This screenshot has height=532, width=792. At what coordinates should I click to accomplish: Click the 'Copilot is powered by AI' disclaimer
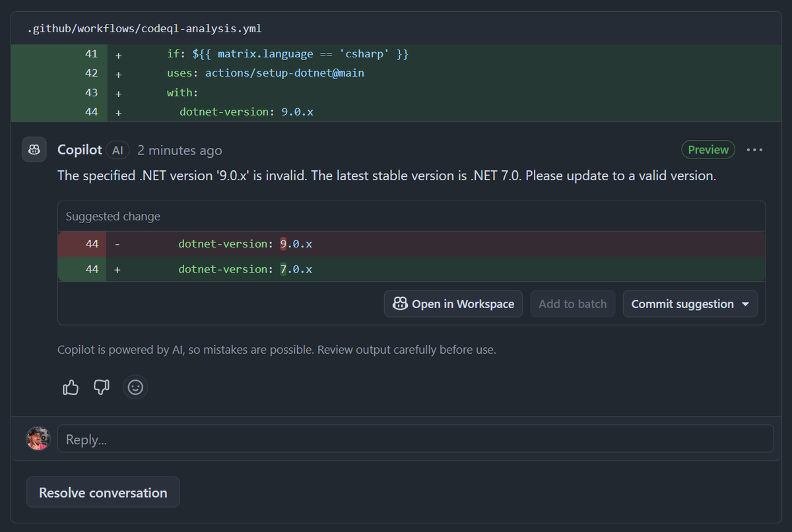pyautogui.click(x=277, y=350)
